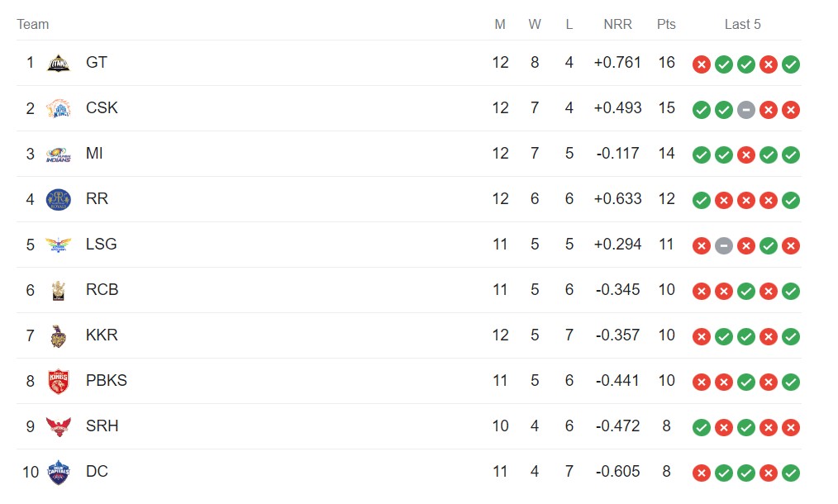Screen dimensions: 838x504
Task: Select the LSG team logo
Action: coord(58,245)
